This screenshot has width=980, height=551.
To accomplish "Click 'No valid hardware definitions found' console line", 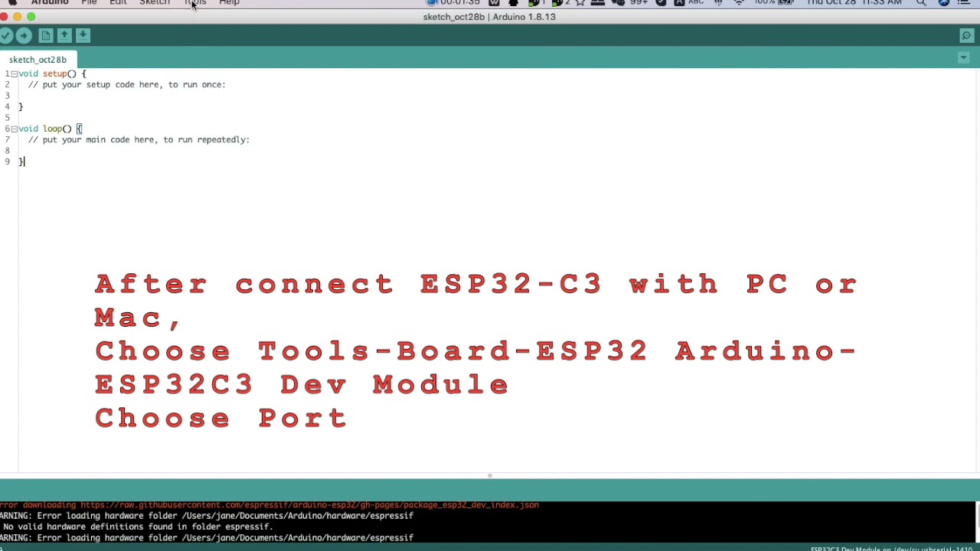I will pyautogui.click(x=136, y=527).
